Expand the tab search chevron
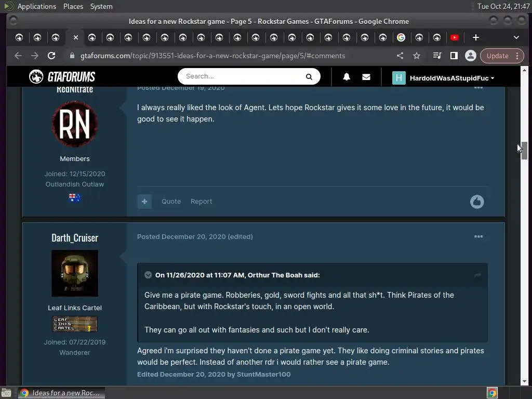This screenshot has width=532, height=399. [516, 37]
